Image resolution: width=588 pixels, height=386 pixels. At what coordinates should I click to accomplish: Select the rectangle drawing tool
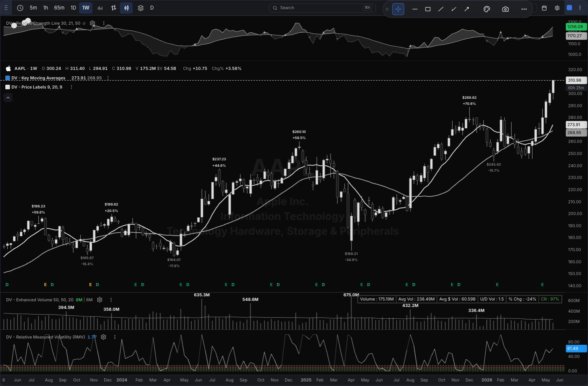(x=428, y=9)
